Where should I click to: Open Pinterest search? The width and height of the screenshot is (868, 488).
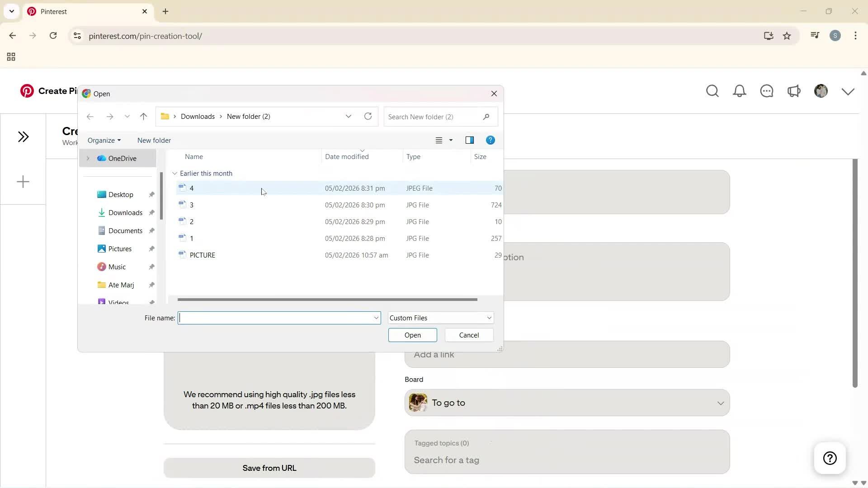[x=712, y=91]
